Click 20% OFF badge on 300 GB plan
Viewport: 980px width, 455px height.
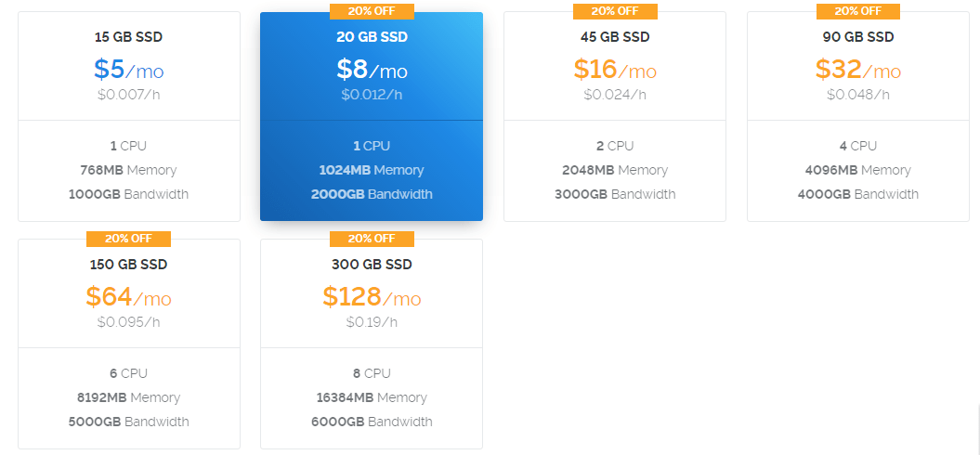point(372,239)
